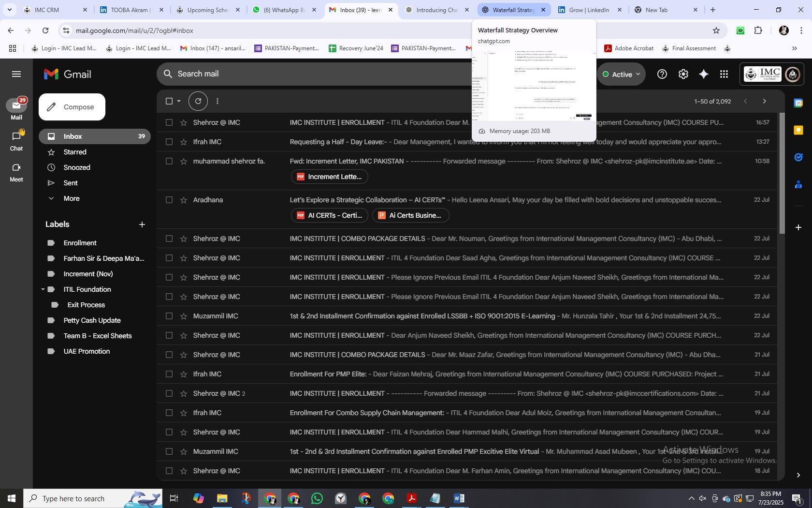Image resolution: width=812 pixels, height=508 pixels.
Task: Reload the page in Chrome
Action: pos(45,30)
